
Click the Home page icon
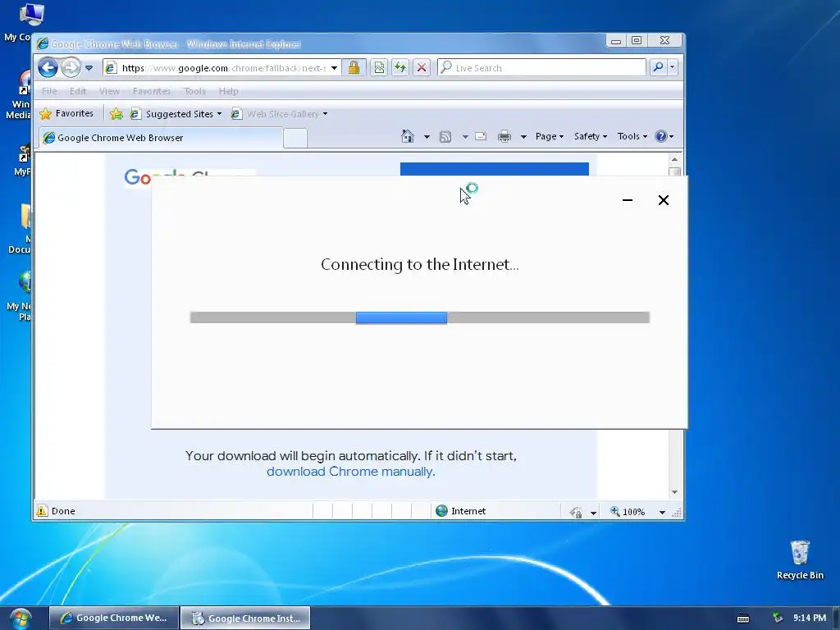click(x=408, y=136)
